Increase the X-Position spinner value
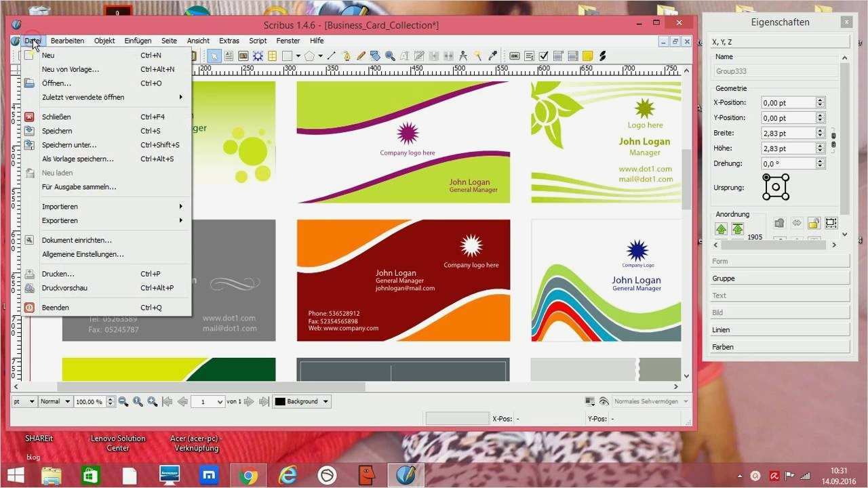 coord(820,100)
